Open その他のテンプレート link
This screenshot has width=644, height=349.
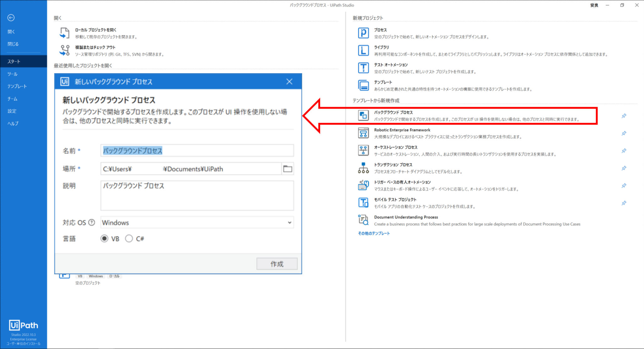(x=374, y=233)
